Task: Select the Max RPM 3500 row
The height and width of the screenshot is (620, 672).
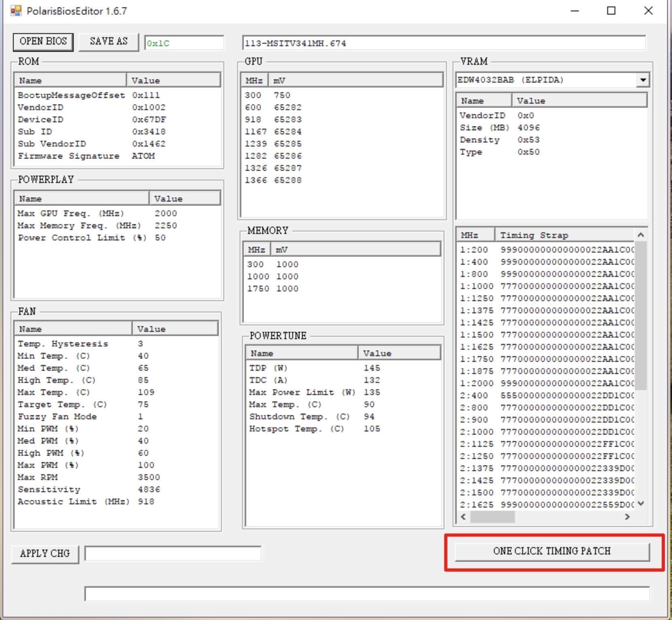Action: [x=117, y=478]
